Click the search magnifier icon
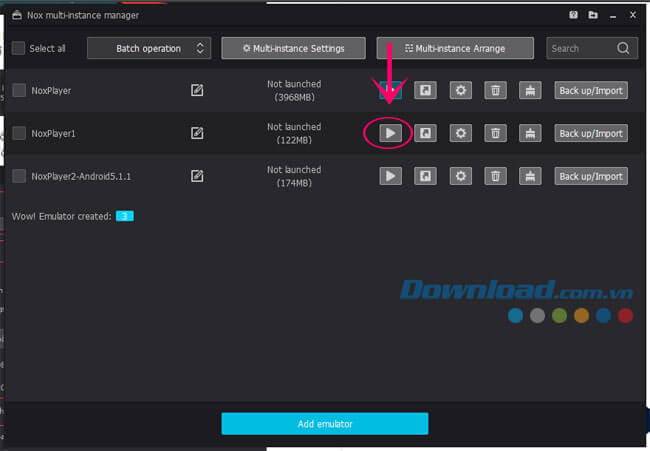The width and height of the screenshot is (650, 451). click(623, 48)
